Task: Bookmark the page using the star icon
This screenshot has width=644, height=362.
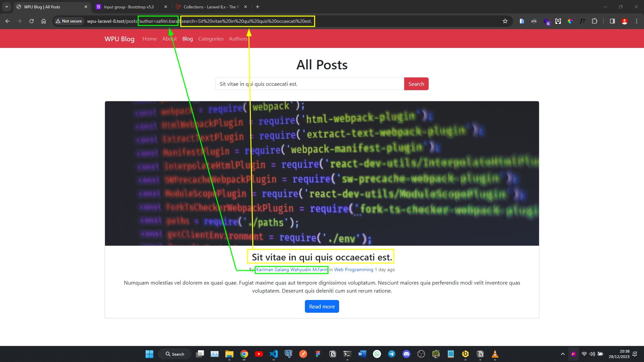Action: click(x=505, y=21)
